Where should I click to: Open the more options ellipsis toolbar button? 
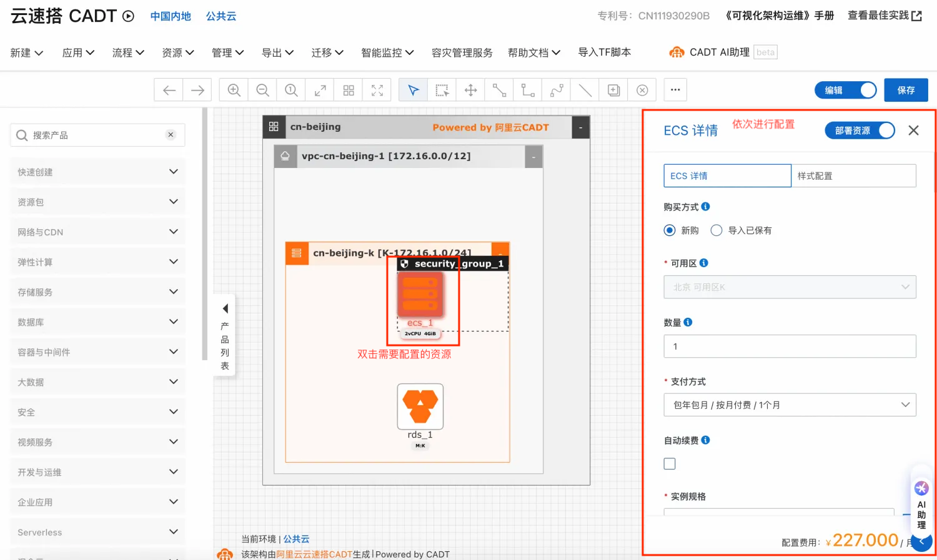[675, 90]
